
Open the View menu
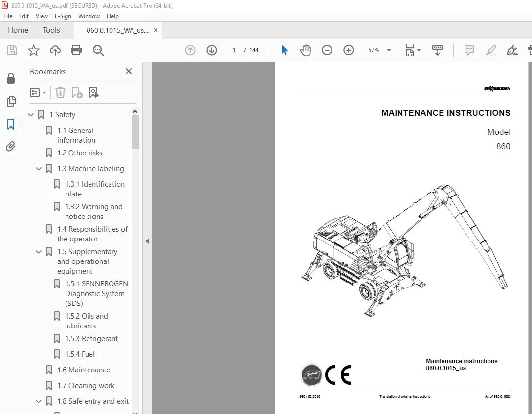coord(42,16)
